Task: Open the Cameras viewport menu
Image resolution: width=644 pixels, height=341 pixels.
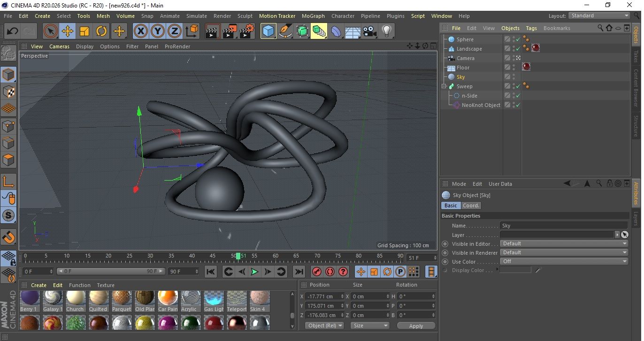Action: [x=60, y=46]
